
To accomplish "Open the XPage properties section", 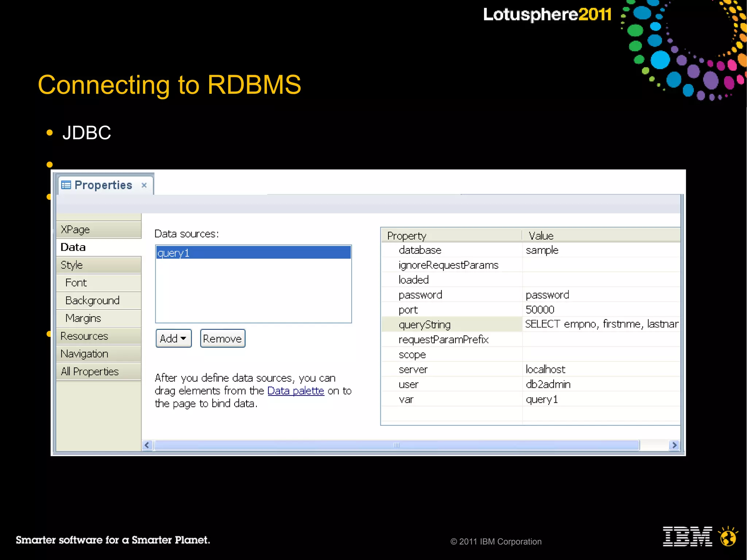I will point(98,229).
